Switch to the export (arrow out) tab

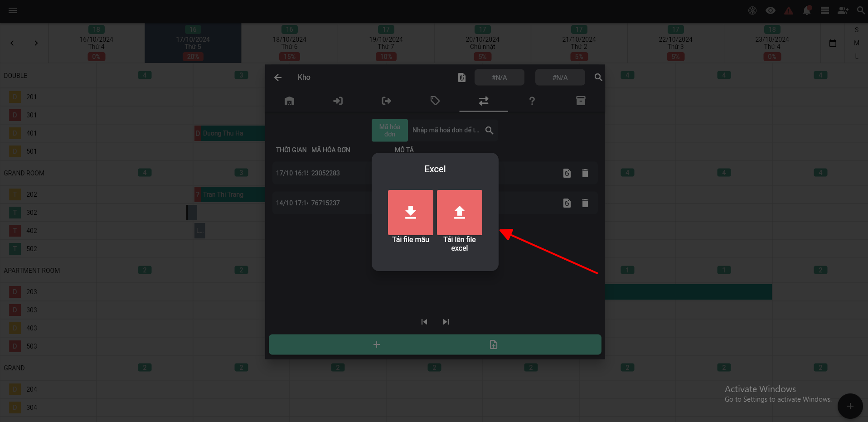(x=386, y=101)
